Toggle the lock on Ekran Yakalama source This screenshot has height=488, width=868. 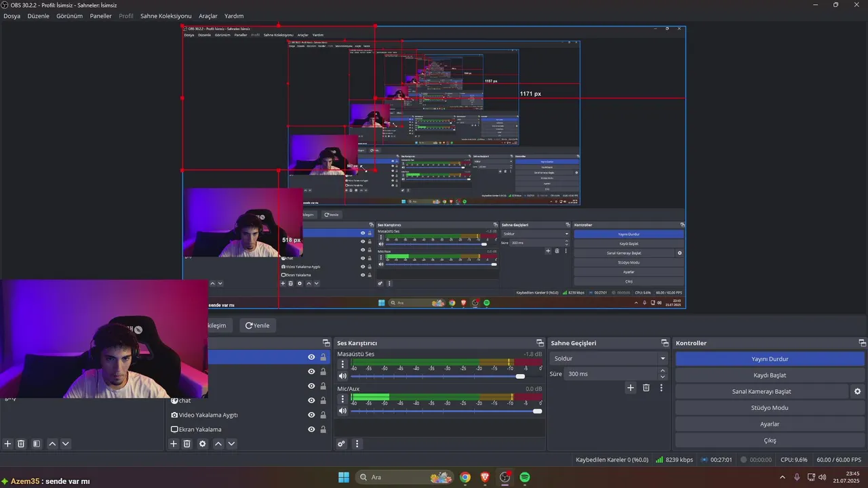tap(323, 429)
